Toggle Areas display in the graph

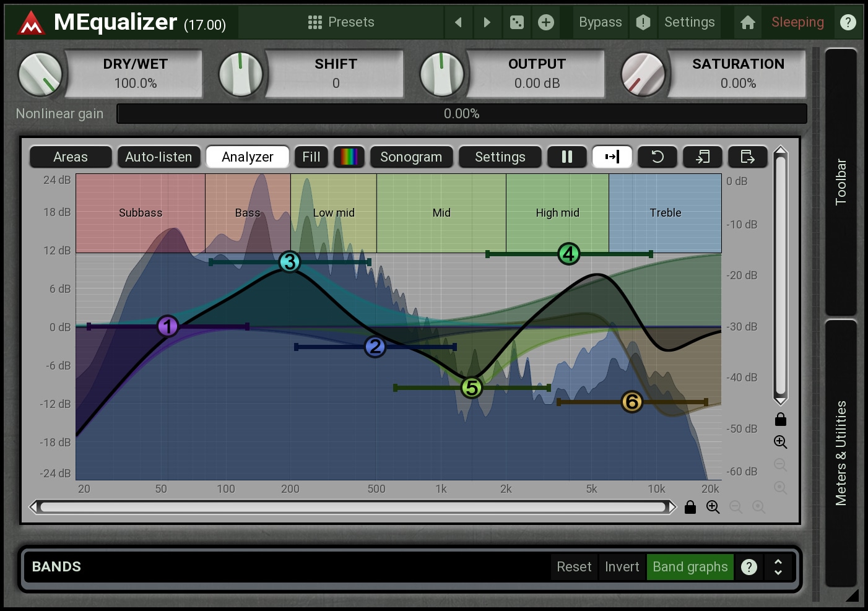coord(71,157)
